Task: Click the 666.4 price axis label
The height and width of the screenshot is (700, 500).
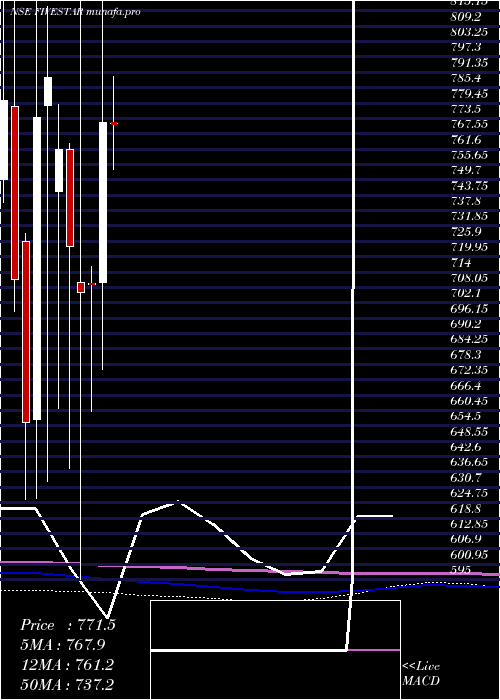Action: click(x=466, y=385)
